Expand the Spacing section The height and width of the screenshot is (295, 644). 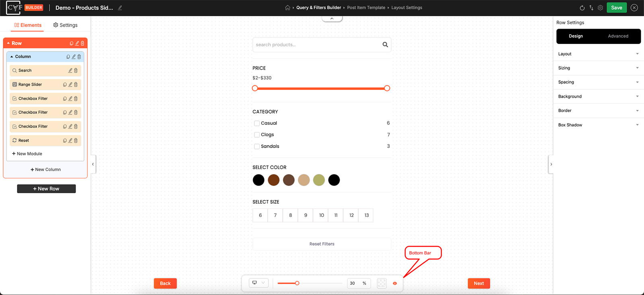click(x=599, y=82)
